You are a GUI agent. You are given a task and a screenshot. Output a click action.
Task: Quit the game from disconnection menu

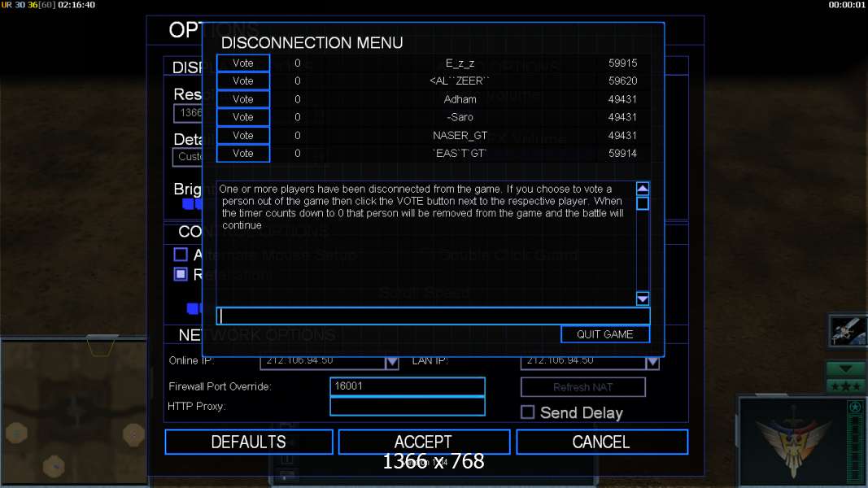pos(605,334)
